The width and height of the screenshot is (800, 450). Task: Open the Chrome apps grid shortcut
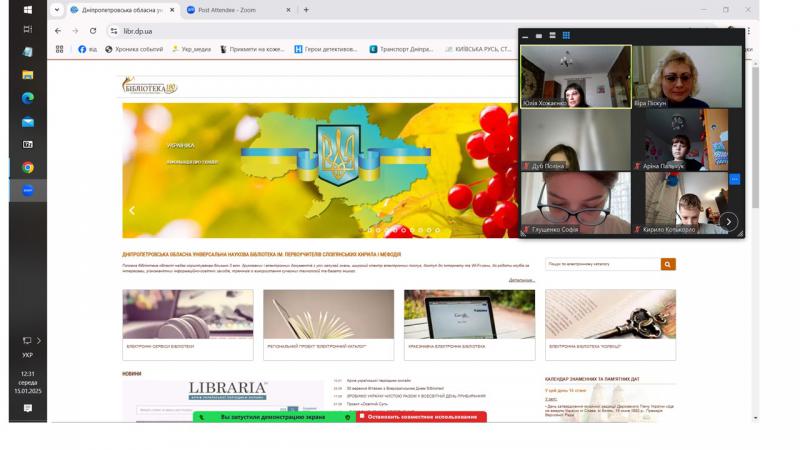pyautogui.click(x=60, y=49)
